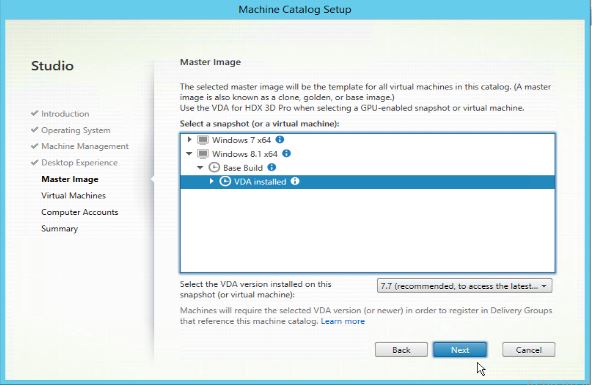Expand the Windows 7 x64 tree node

(190, 140)
